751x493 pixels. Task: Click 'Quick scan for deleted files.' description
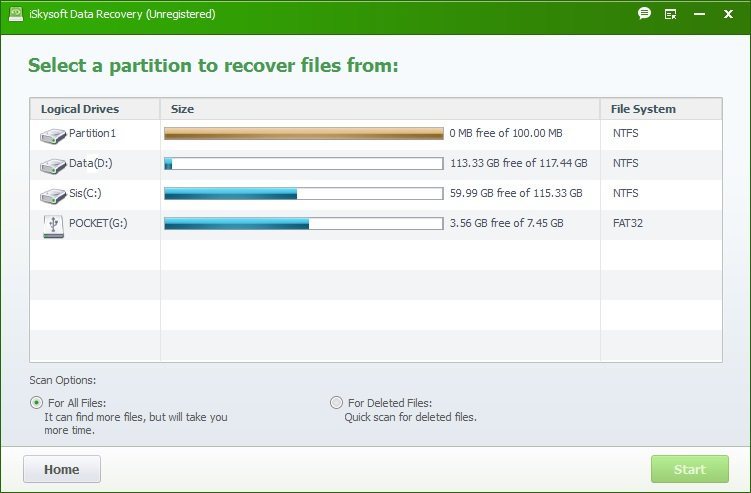(410, 417)
